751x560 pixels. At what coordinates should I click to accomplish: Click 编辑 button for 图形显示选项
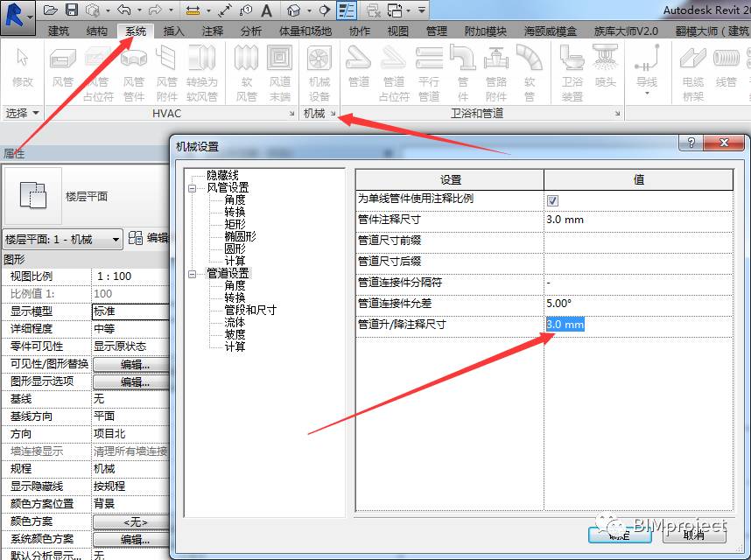pos(131,382)
